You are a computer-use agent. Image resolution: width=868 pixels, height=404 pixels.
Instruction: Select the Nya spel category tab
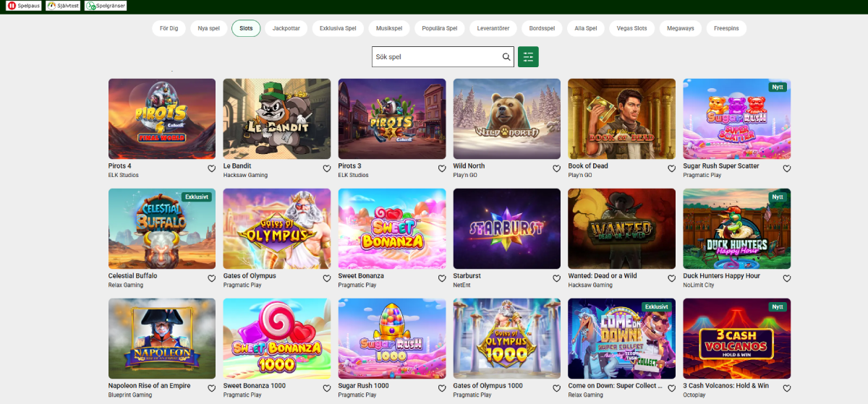point(208,28)
